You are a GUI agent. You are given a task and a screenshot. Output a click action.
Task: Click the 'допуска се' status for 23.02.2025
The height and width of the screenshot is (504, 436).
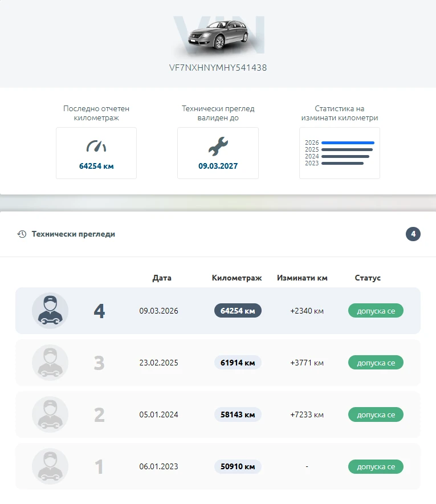point(376,363)
